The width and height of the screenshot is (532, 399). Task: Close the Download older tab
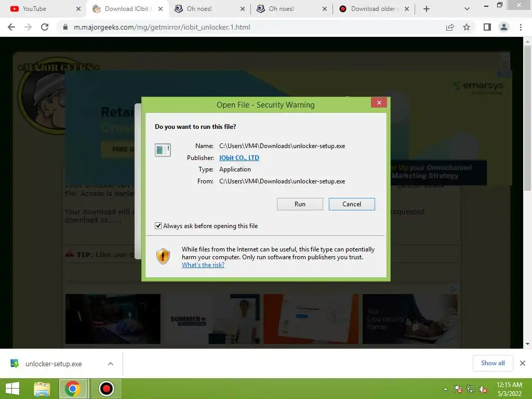coord(407,9)
